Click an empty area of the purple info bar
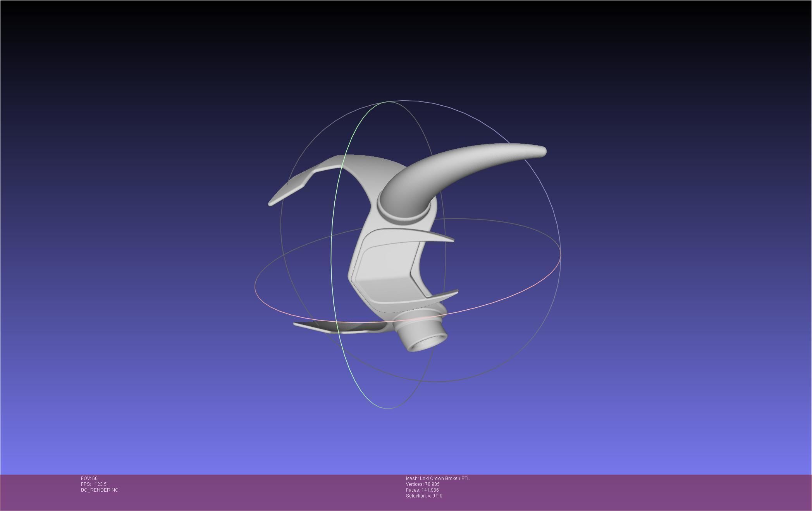 click(x=620, y=494)
